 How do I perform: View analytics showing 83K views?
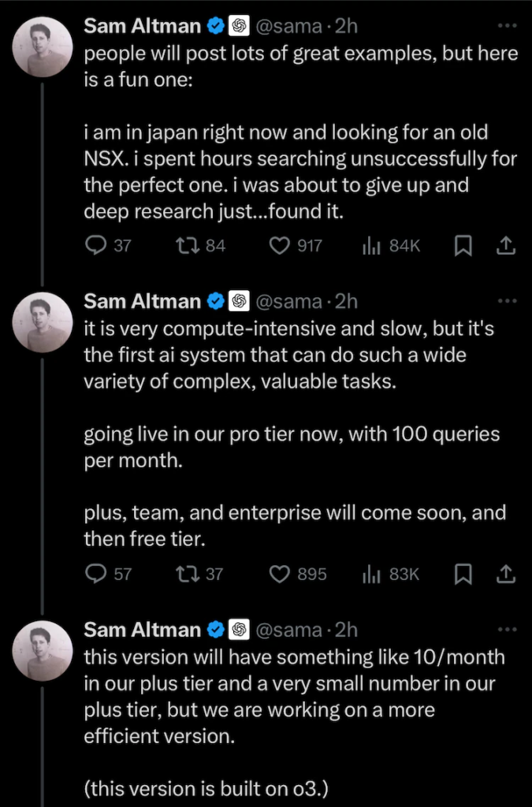370,575
